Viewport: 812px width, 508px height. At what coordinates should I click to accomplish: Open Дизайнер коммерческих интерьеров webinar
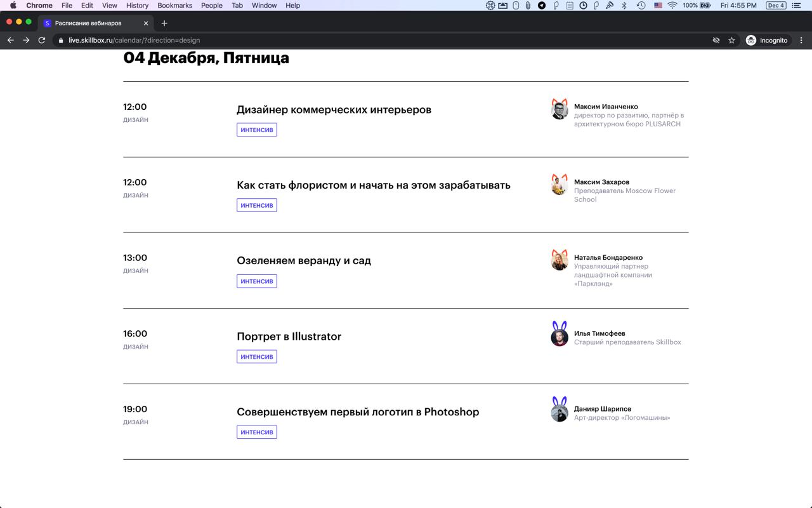(x=334, y=110)
